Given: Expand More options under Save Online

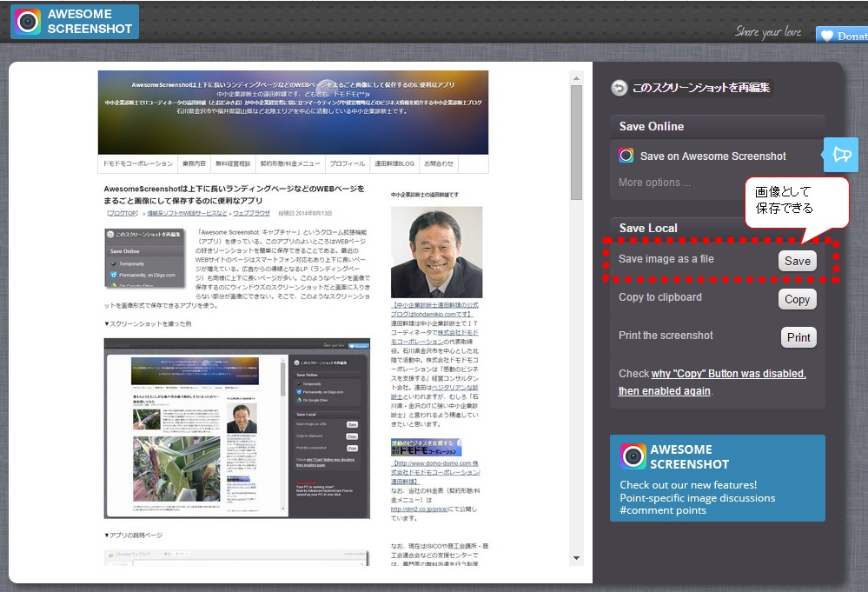Looking at the screenshot, I should [654, 183].
